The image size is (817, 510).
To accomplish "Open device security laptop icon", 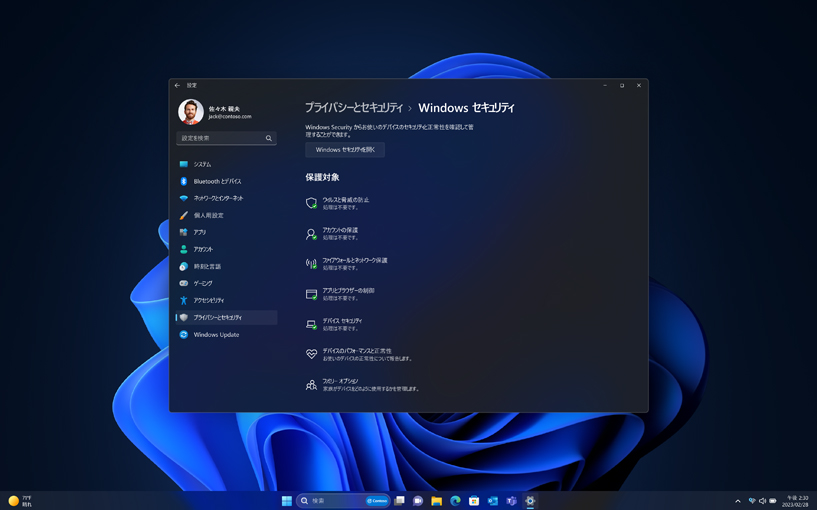I will [x=311, y=324].
